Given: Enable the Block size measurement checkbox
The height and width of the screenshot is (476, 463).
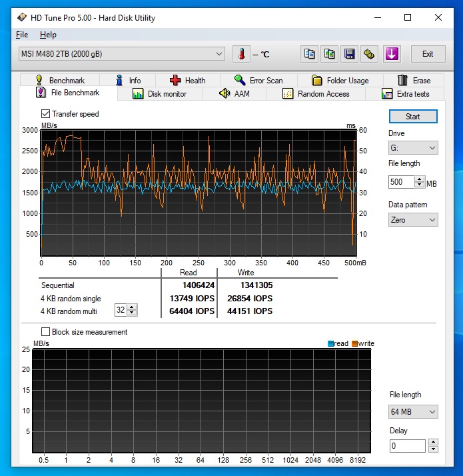Looking at the screenshot, I should coord(46,331).
